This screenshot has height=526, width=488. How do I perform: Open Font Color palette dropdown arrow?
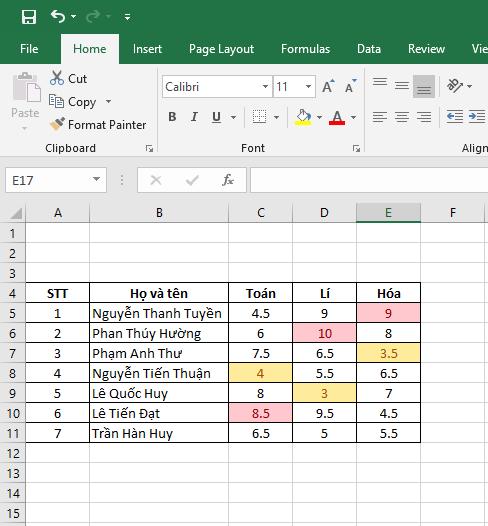pyautogui.click(x=353, y=117)
